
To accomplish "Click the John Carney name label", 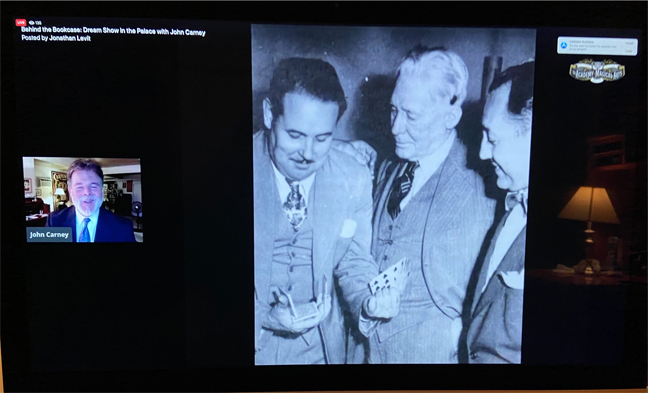I will [49, 235].
